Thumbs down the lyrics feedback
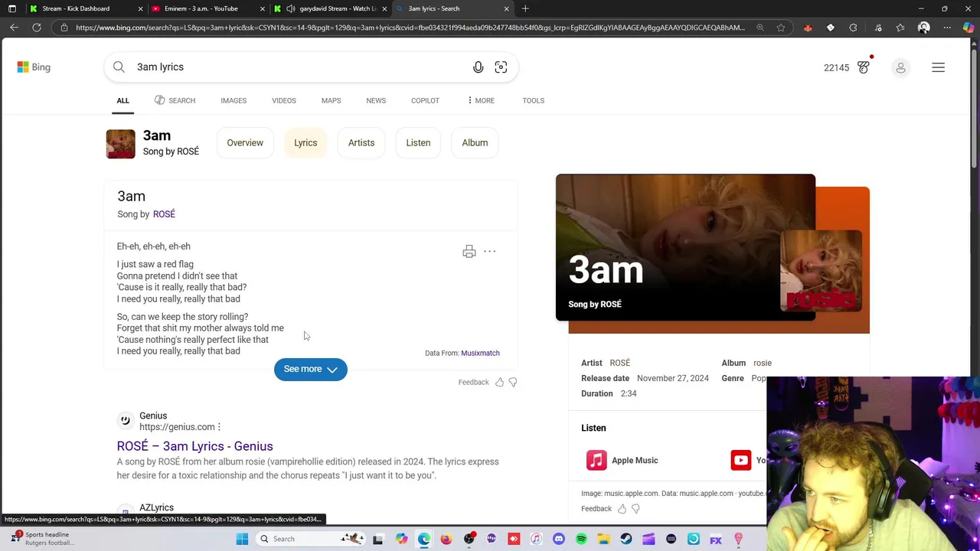Viewport: 980px width, 551px height. coord(513,382)
